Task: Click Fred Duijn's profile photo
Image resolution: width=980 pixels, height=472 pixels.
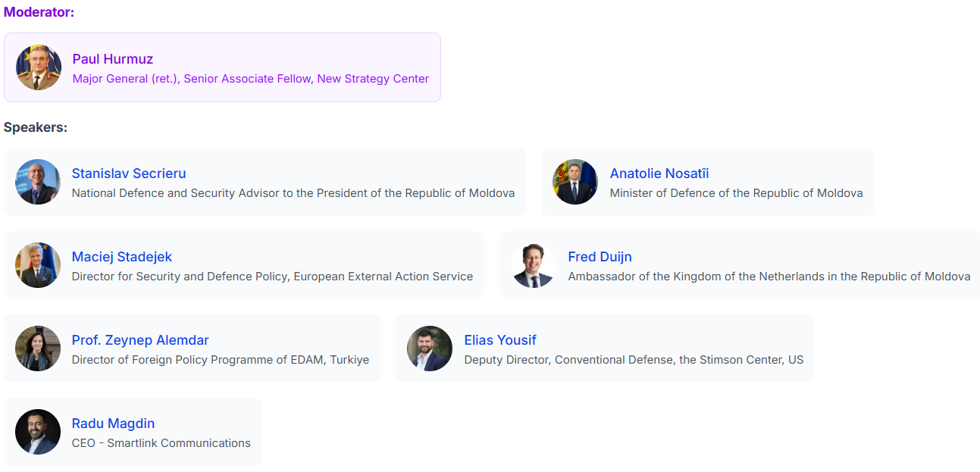Action: 534,265
